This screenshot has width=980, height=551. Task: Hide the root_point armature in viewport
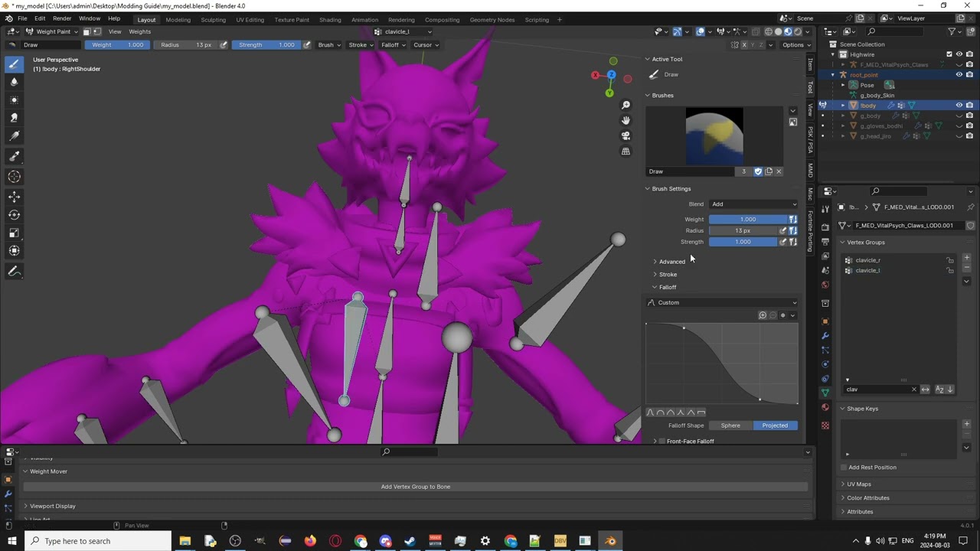click(959, 75)
